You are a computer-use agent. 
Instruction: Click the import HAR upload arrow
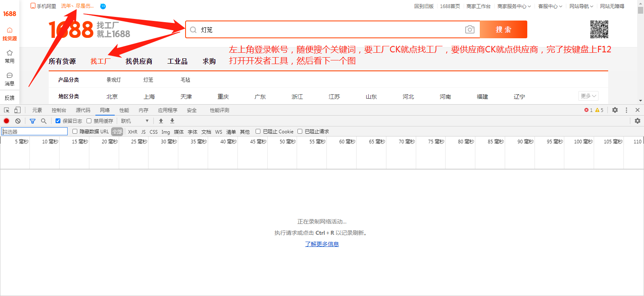pyautogui.click(x=161, y=121)
